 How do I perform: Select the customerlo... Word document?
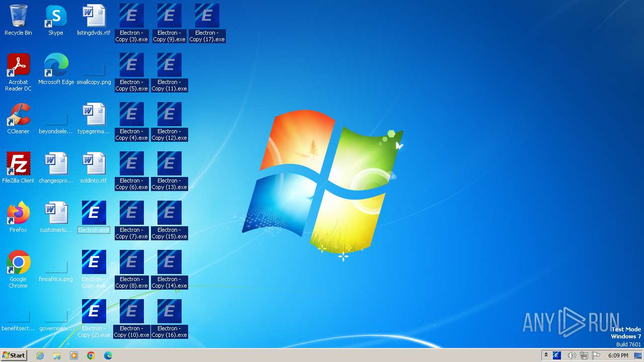pos(56,217)
